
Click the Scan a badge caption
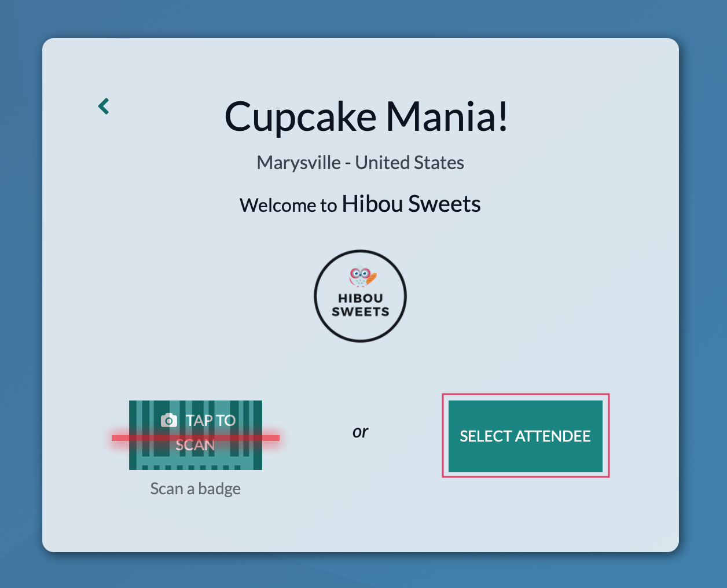click(x=196, y=488)
